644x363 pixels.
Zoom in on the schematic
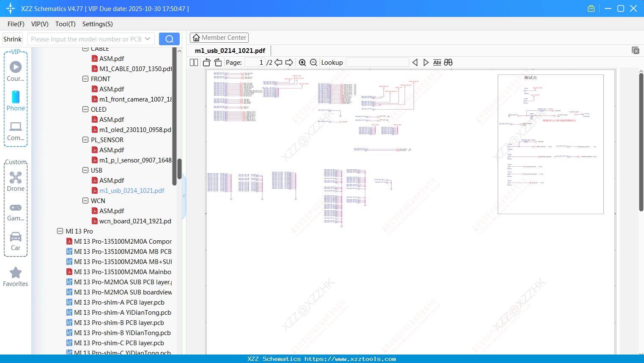302,62
